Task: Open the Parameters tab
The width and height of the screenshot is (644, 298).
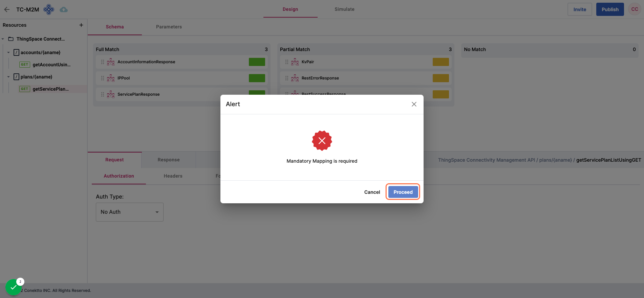Action: click(169, 27)
